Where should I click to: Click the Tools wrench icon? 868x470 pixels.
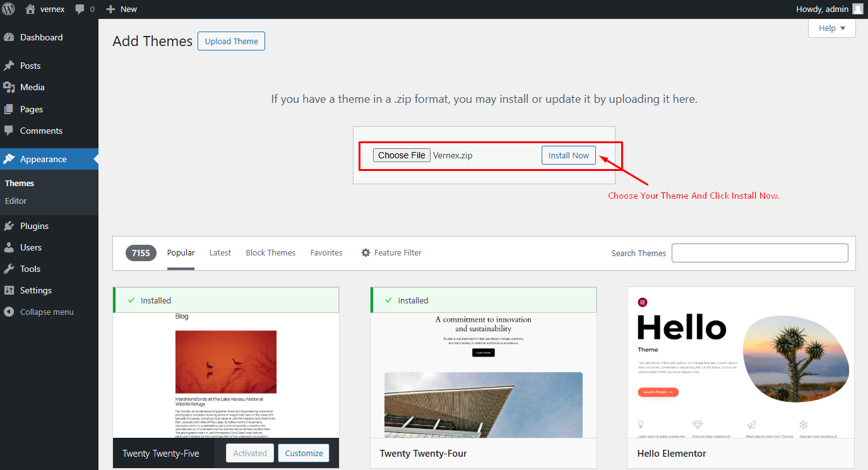click(9, 269)
